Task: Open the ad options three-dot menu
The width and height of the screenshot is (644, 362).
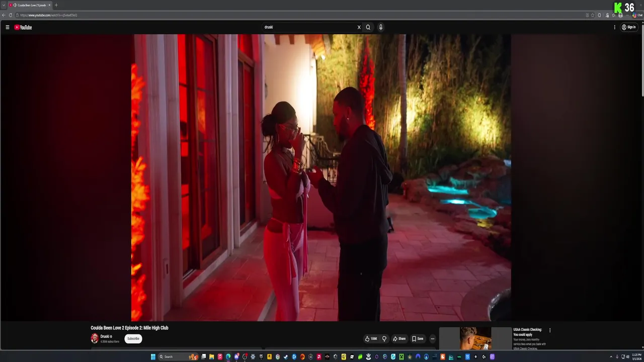Action: 550,330
